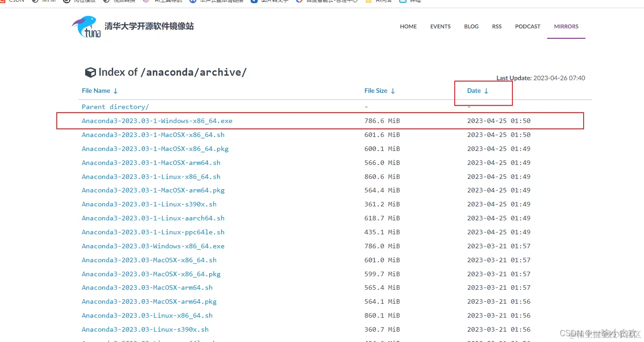Download Anaconda3-2023.03-Linux-x86_64.sh
The width and height of the screenshot is (644, 342).
[147, 315]
